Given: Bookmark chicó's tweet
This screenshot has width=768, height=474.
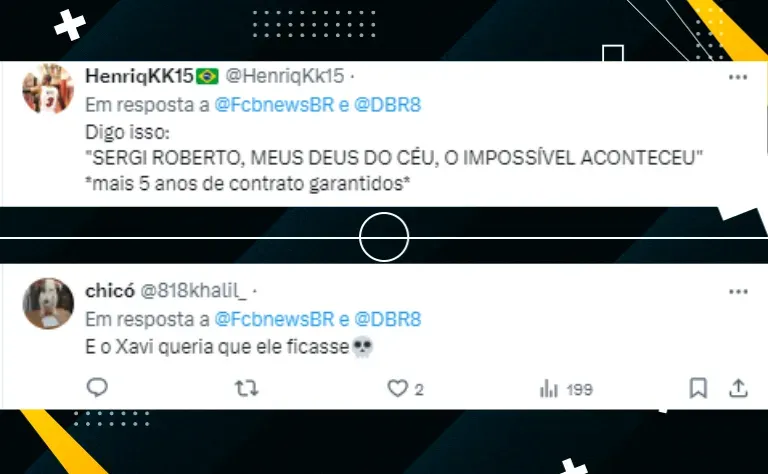Looking at the screenshot, I should [698, 388].
